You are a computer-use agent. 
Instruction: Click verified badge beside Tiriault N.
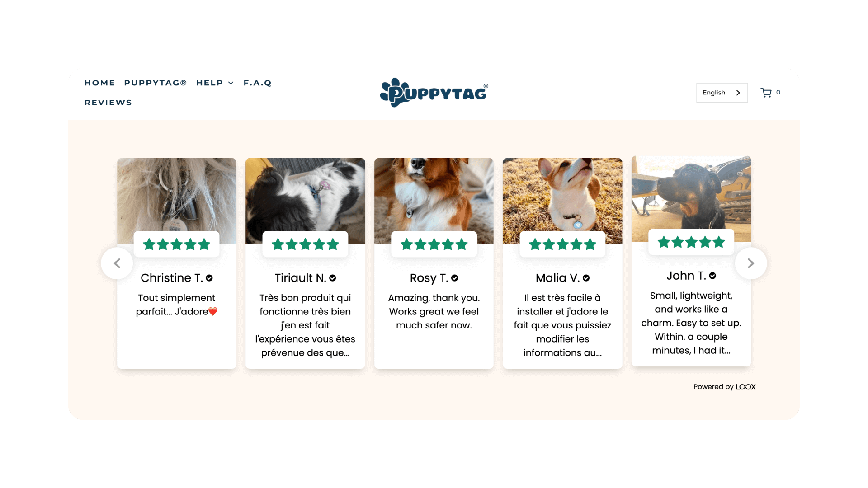click(333, 278)
